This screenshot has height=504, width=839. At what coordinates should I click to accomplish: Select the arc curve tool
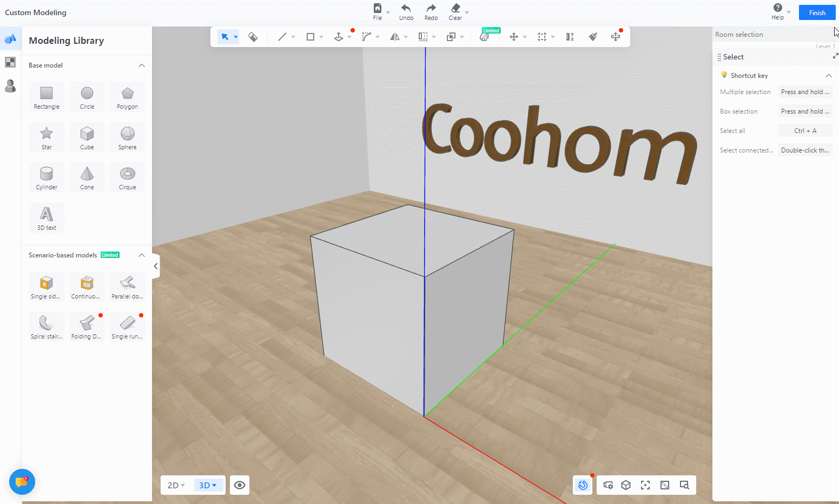tap(367, 37)
